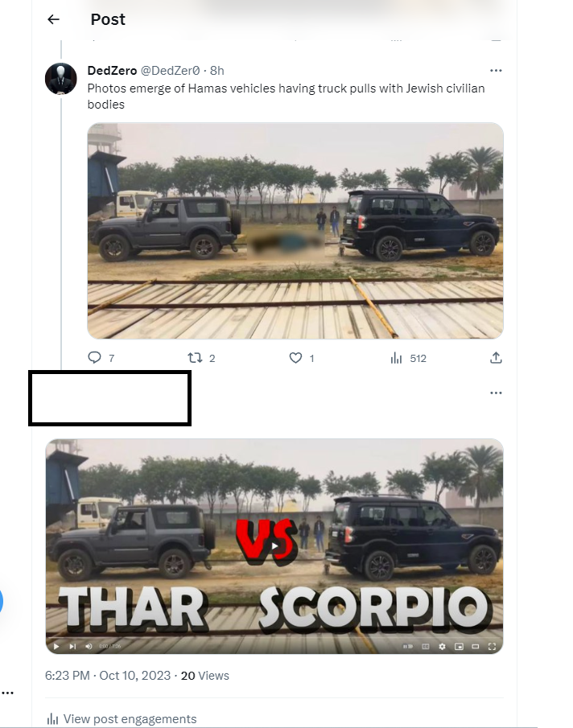
Task: Expand the left sidebar three-dots menu
Action: click(x=7, y=693)
